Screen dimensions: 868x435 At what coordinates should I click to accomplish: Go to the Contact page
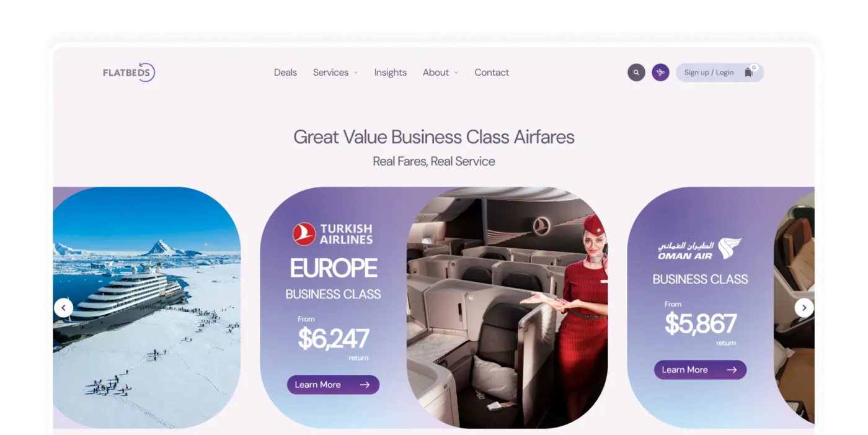(x=492, y=73)
